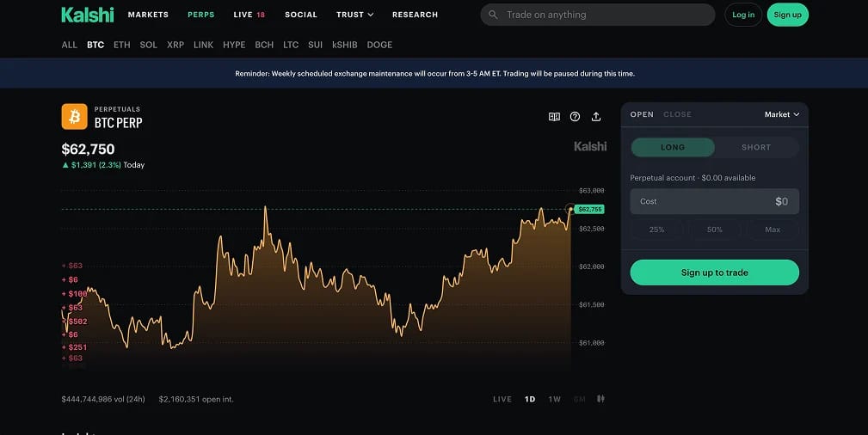This screenshot has width=868, height=435.
Task: Click the Log in button
Action: pos(743,15)
